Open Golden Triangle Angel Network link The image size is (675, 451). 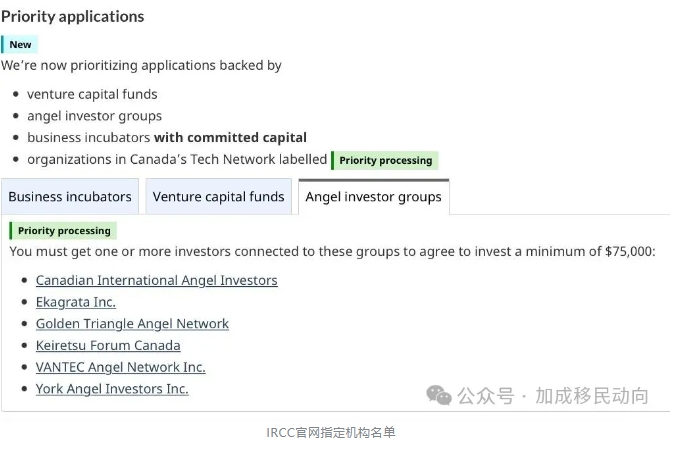tap(132, 324)
